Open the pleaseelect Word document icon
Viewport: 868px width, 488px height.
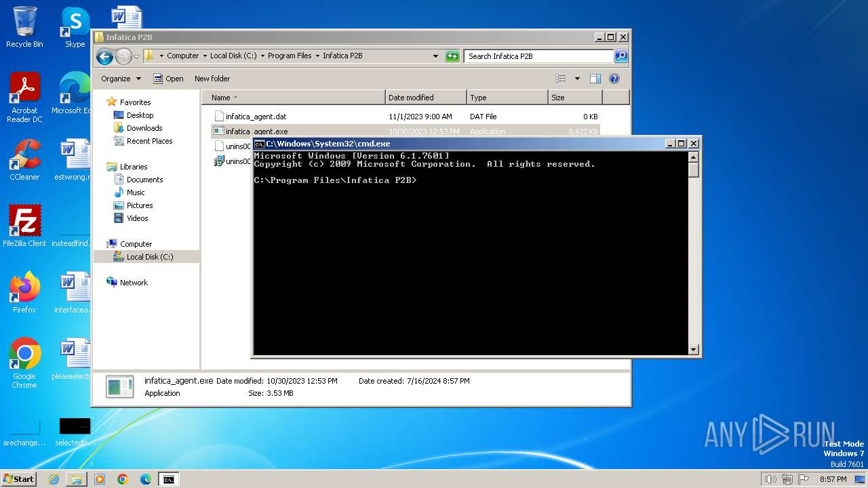tap(75, 359)
